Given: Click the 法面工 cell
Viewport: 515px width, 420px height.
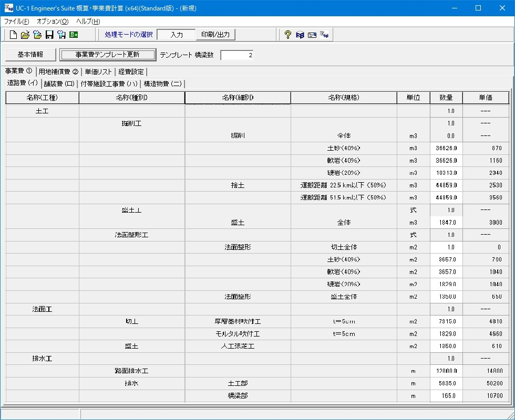Looking at the screenshot, I should (43, 309).
